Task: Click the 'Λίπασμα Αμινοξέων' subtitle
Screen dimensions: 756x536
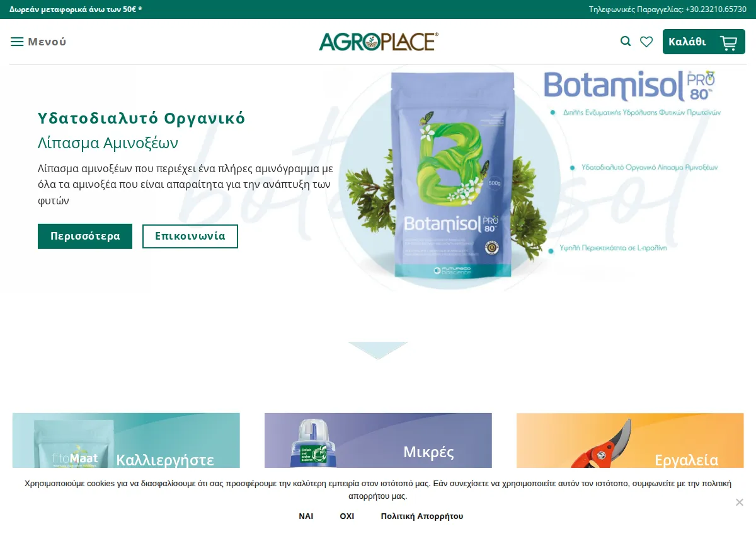Action: (108, 143)
